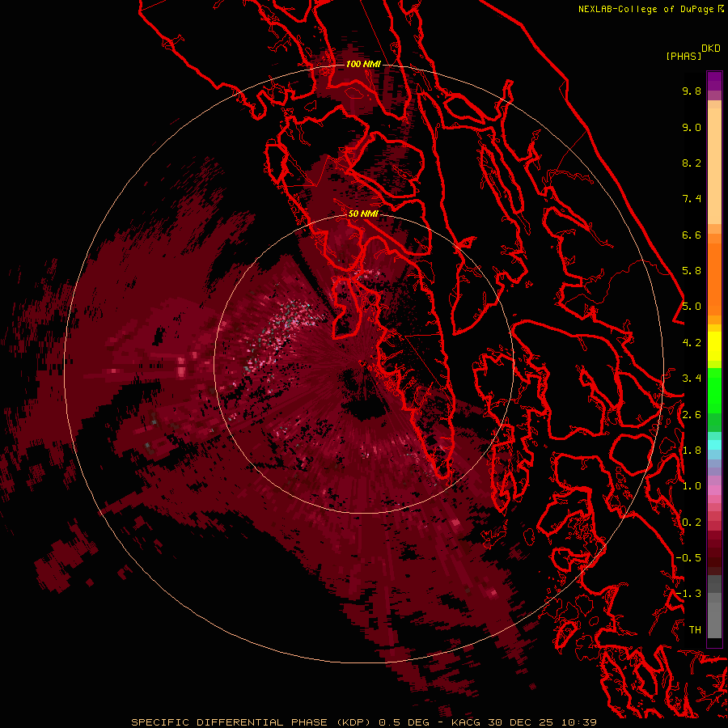Click the purple top segment of the color bar
Viewport: 728px width, 728px height.
click(714, 81)
